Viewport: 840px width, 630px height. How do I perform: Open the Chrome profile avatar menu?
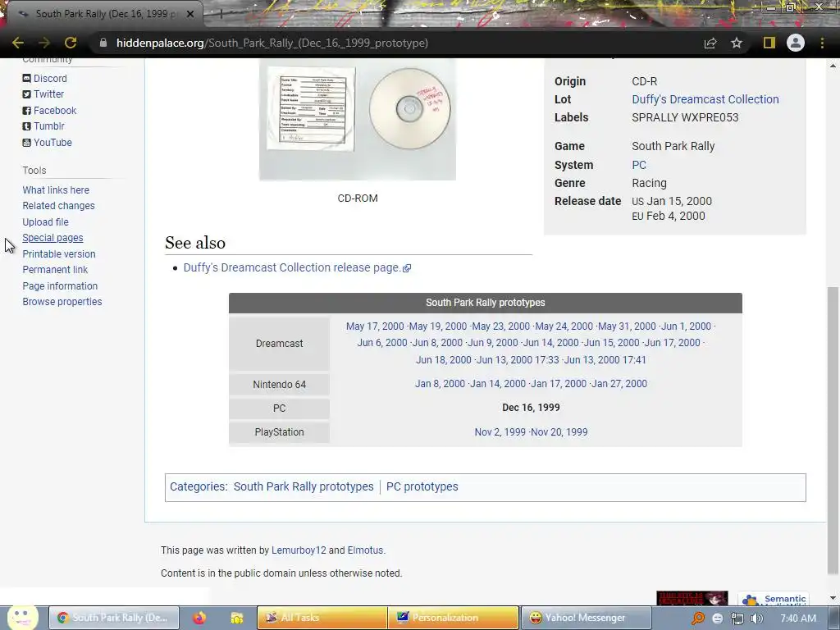796,43
